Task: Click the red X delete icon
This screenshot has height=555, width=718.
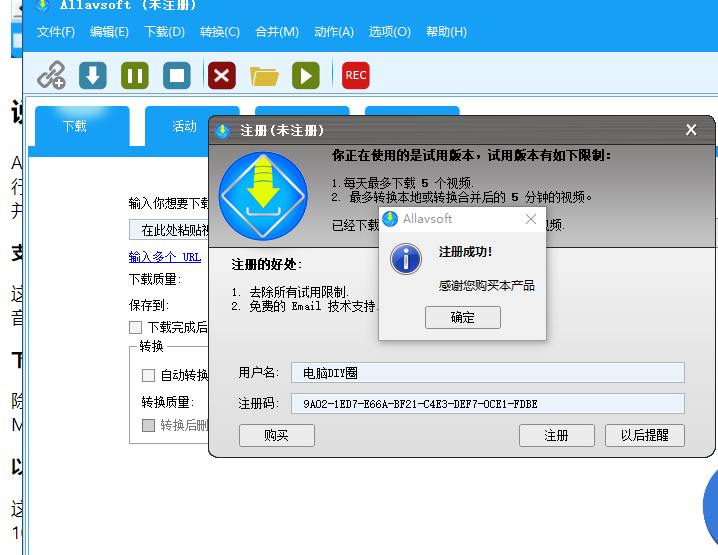Action: click(221, 75)
